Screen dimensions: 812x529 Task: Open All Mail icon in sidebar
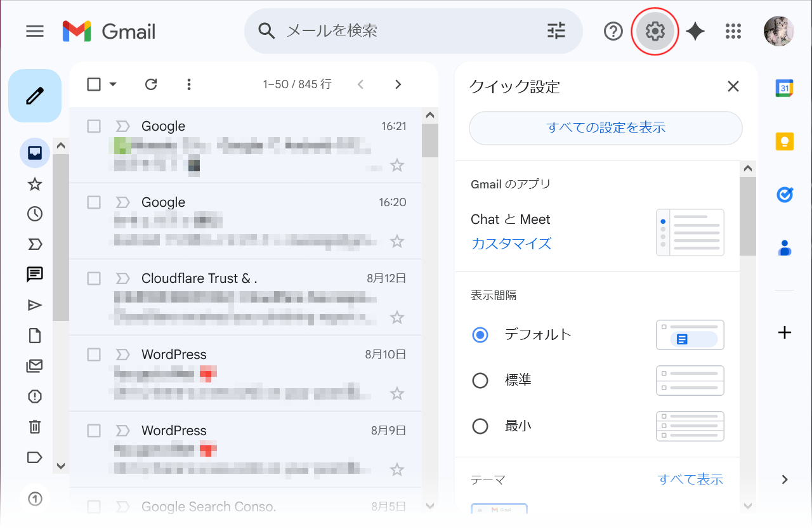click(x=35, y=366)
